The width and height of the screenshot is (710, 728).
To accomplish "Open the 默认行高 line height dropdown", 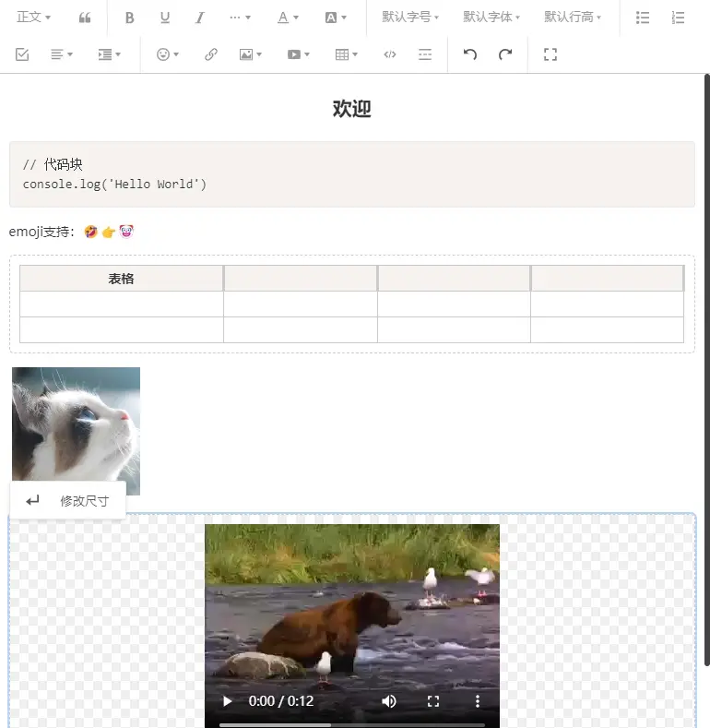I will [x=573, y=18].
